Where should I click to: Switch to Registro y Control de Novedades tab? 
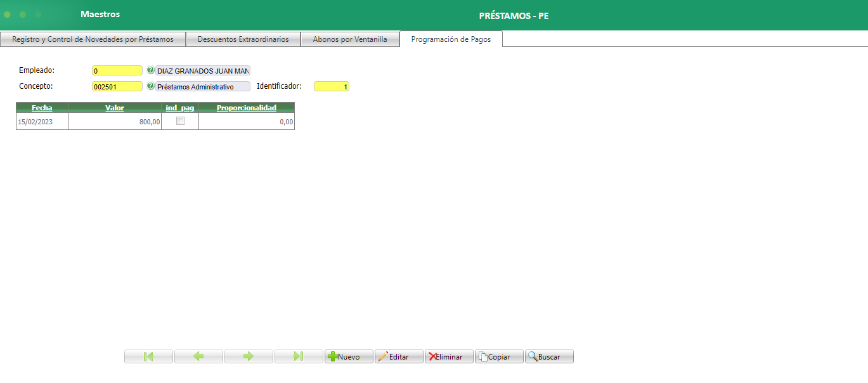tap(93, 39)
